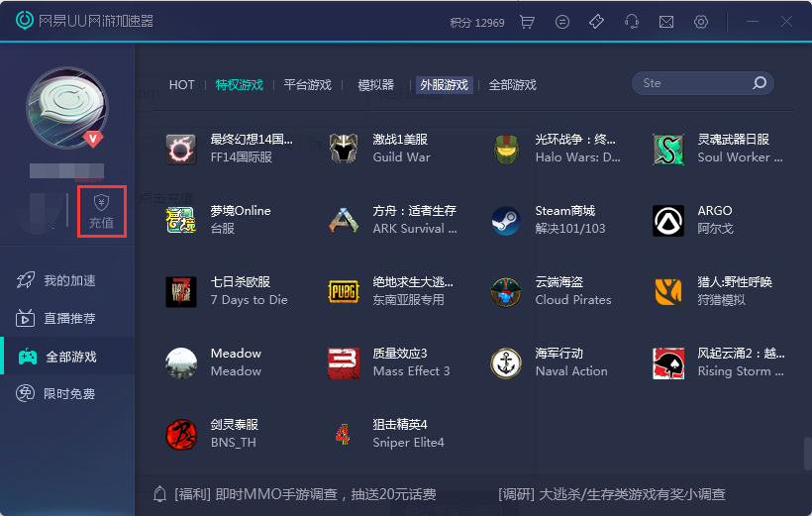Switch to the 外服游戏 tab

[x=445, y=84]
